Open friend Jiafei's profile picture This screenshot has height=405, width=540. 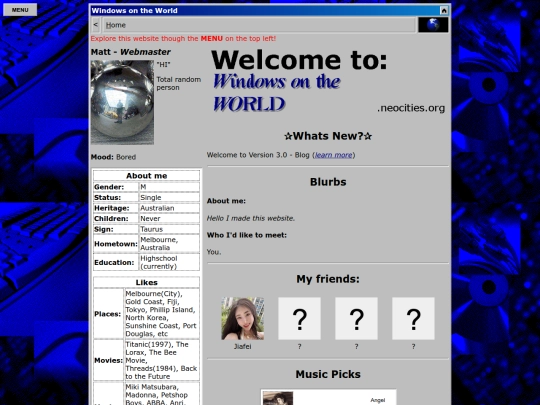coord(242,319)
